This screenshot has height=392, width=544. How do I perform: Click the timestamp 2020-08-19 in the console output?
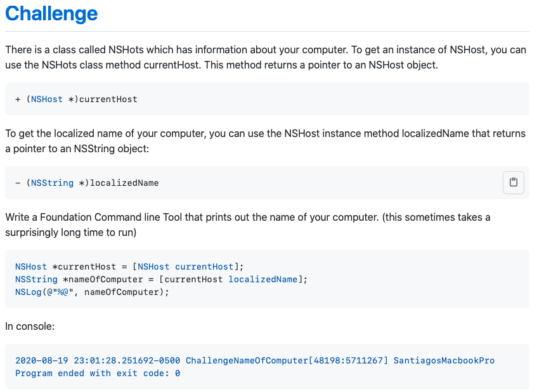pyautogui.click(x=42, y=361)
